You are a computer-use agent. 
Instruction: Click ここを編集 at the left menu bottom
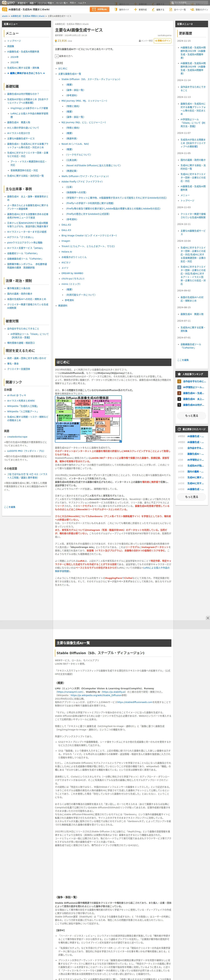coord(9,507)
